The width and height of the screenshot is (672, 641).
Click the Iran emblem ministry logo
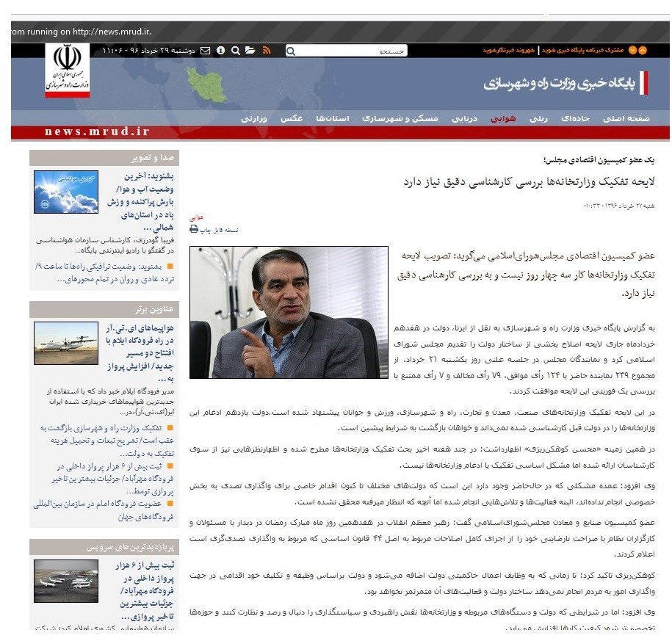click(x=68, y=70)
